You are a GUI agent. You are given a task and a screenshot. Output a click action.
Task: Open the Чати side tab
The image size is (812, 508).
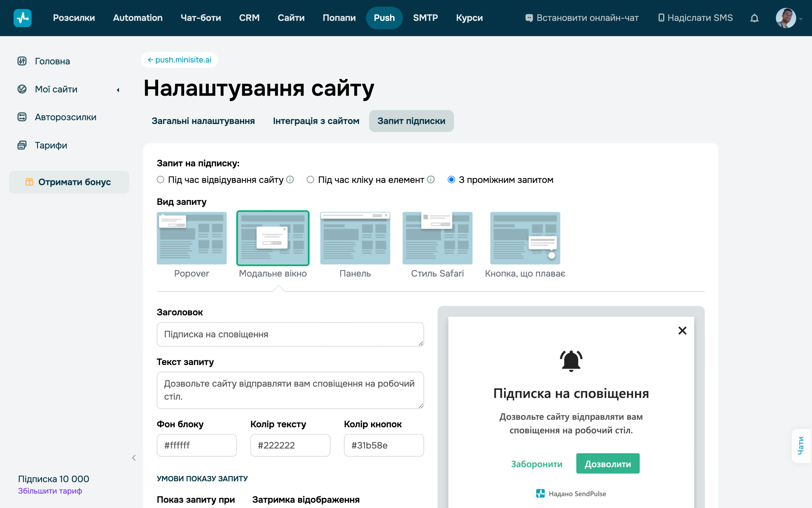801,446
